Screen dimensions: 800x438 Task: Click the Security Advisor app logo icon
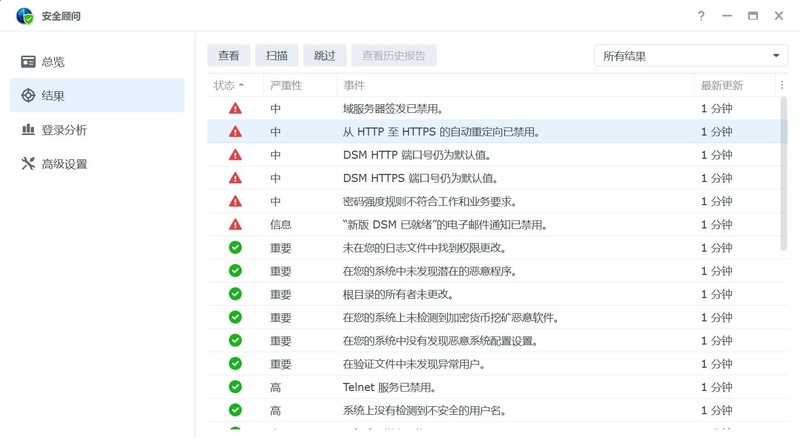[24, 16]
